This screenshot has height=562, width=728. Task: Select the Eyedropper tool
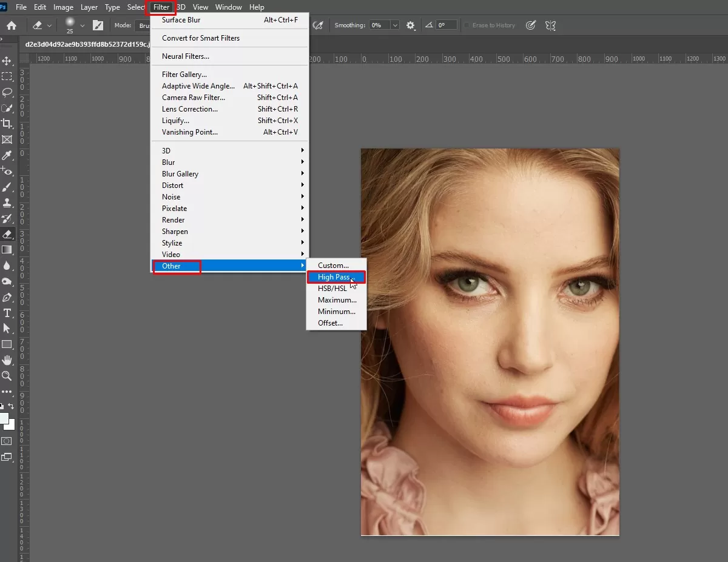[7, 156]
